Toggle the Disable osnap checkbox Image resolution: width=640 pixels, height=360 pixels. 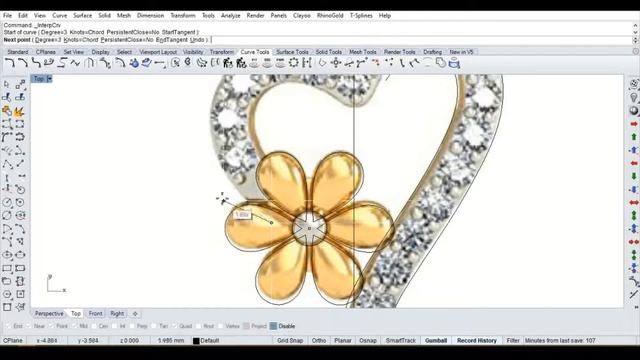273,326
